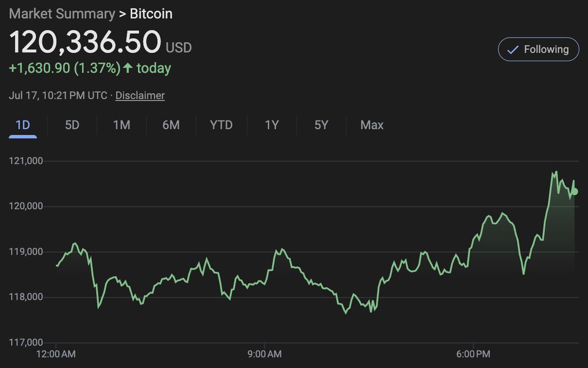Click the 118,000 axis label

click(26, 297)
